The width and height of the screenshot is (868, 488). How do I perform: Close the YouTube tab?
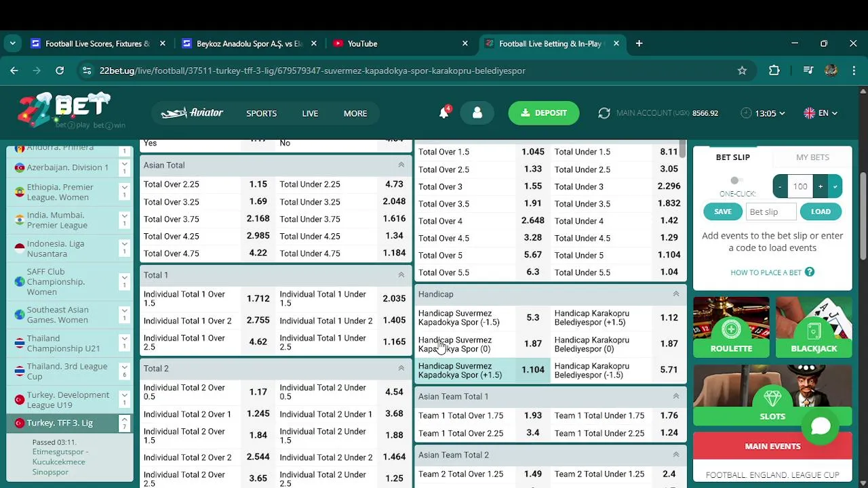465,43
